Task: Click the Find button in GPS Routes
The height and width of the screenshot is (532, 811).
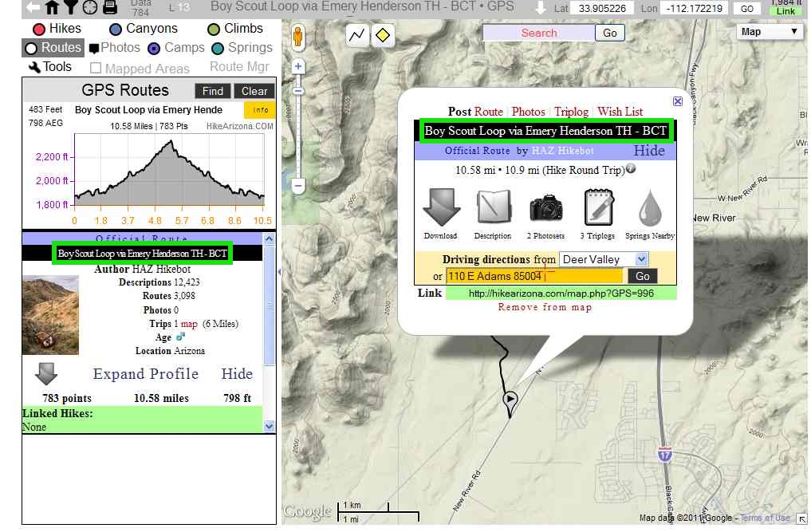Action: coord(212,91)
